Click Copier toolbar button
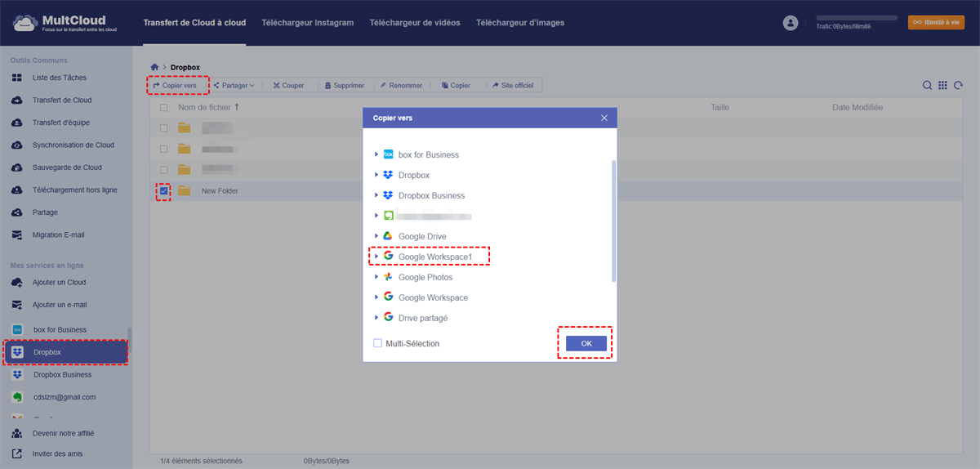This screenshot has width=980, height=469. (456, 85)
